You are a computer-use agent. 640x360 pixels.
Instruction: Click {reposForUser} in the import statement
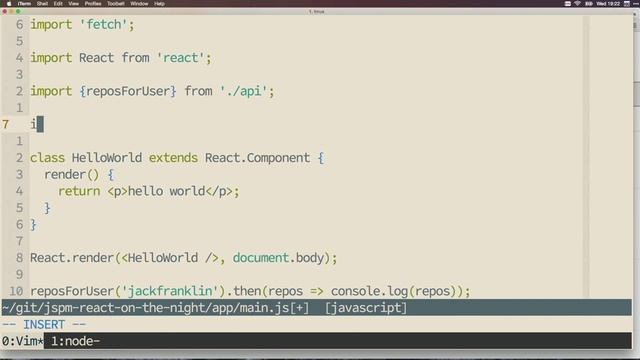(x=128, y=91)
